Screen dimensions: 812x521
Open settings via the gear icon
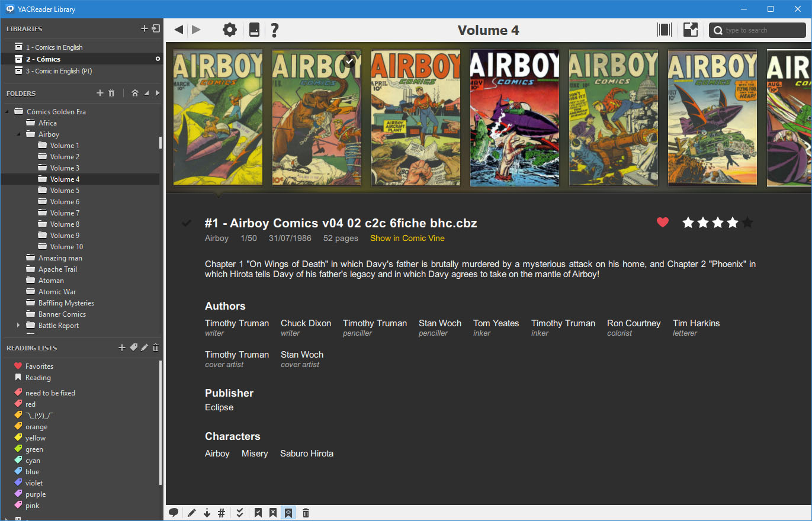[x=229, y=30]
